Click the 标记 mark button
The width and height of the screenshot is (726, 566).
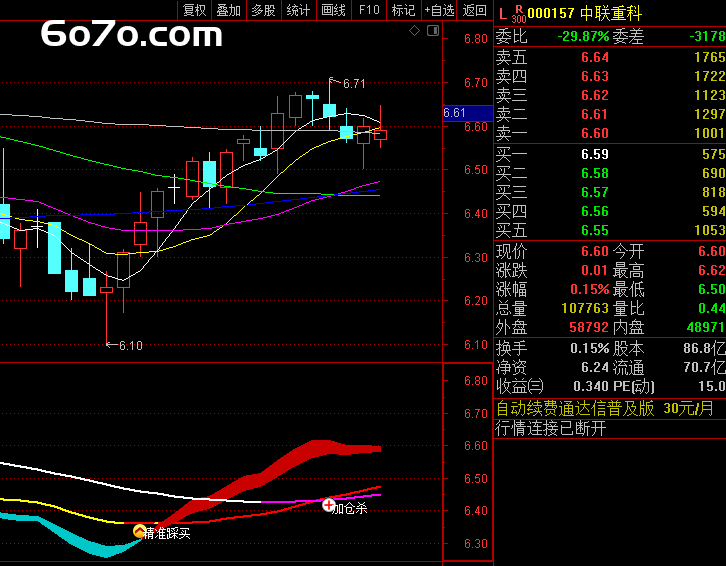tap(403, 10)
